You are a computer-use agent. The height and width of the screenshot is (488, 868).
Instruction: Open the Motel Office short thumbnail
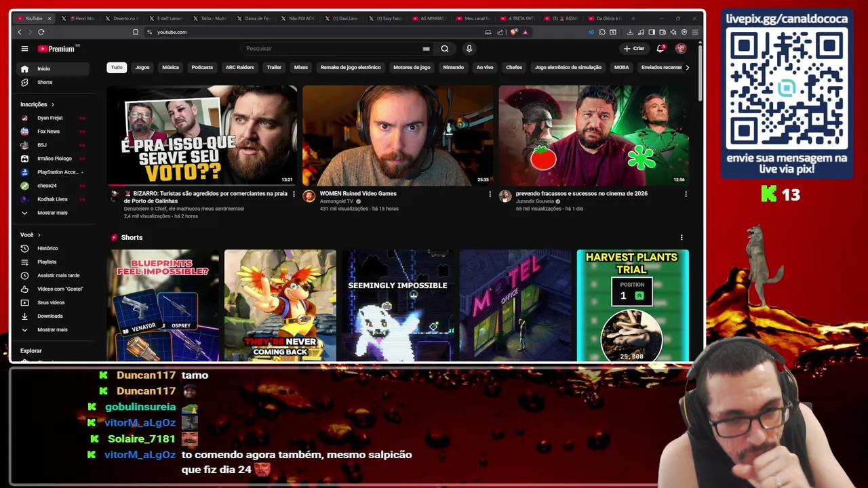tap(515, 306)
